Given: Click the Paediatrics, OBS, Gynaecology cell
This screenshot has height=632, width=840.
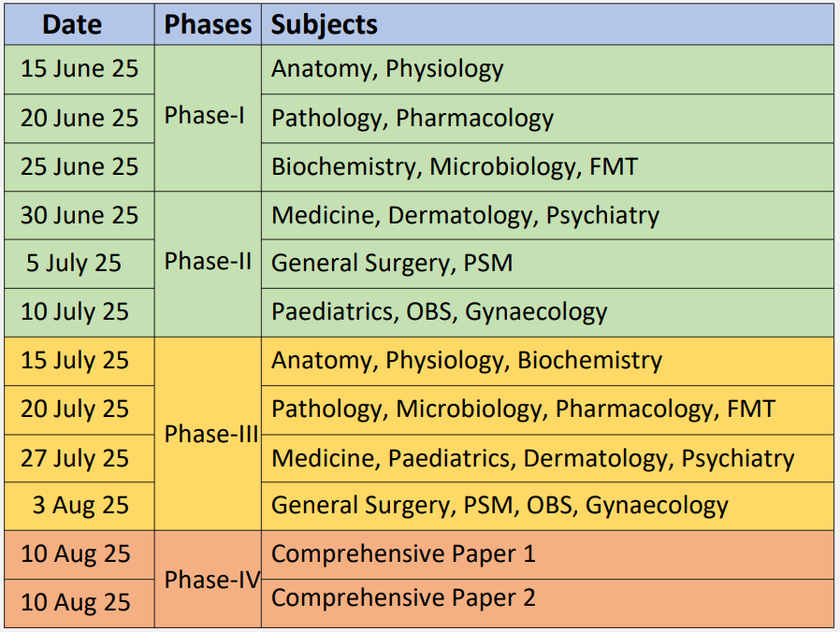Looking at the screenshot, I should pos(440,312).
